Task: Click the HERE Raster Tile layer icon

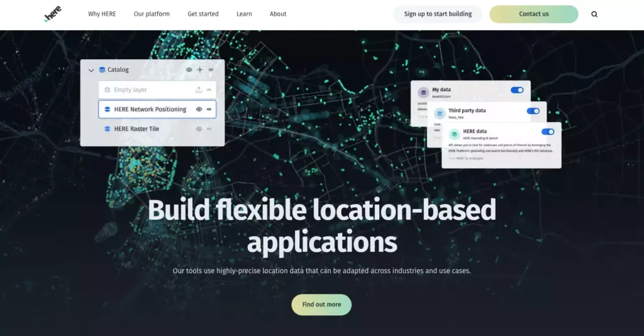Action: coord(107,128)
